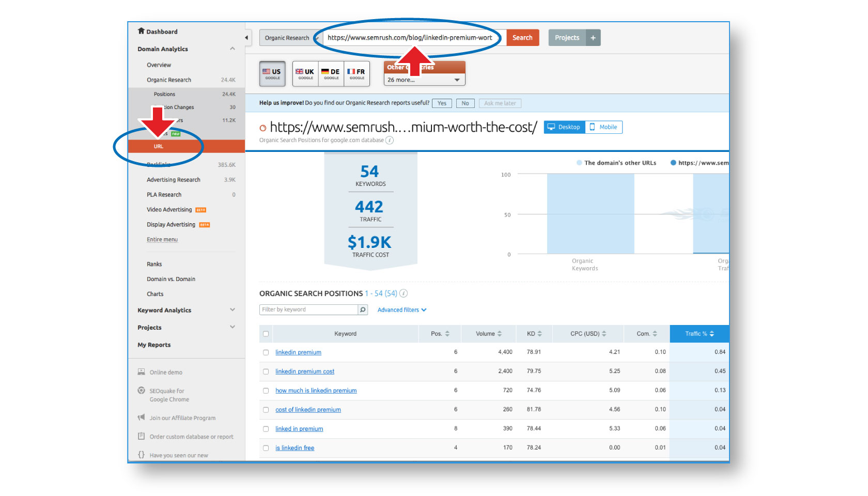
Task: Check cost of linkedin premium row checkbox
Action: pyautogui.click(x=266, y=410)
